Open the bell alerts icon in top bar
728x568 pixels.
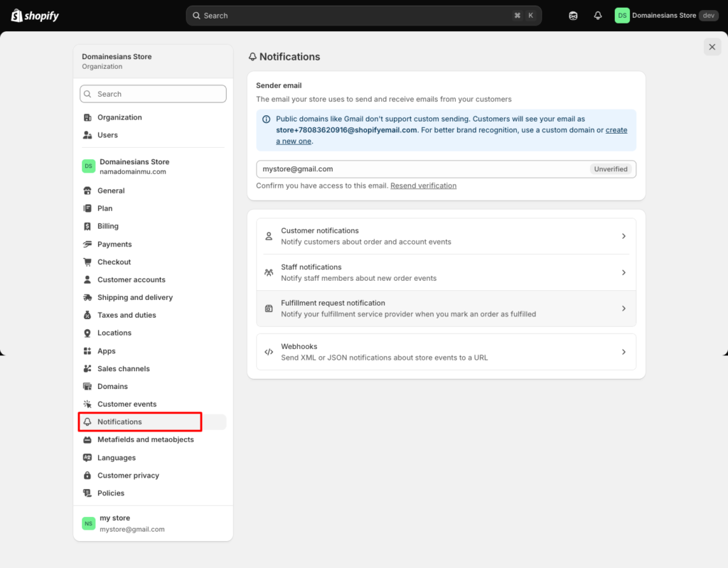pyautogui.click(x=597, y=16)
